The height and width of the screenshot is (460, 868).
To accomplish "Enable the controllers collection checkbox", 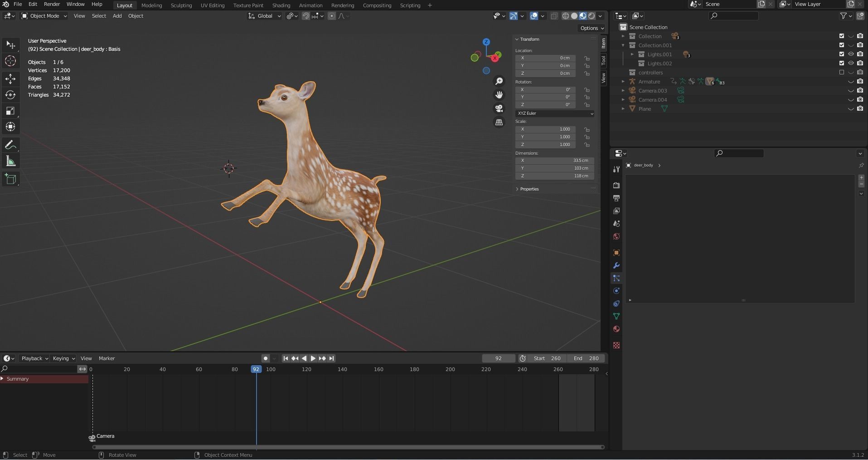I will [842, 73].
